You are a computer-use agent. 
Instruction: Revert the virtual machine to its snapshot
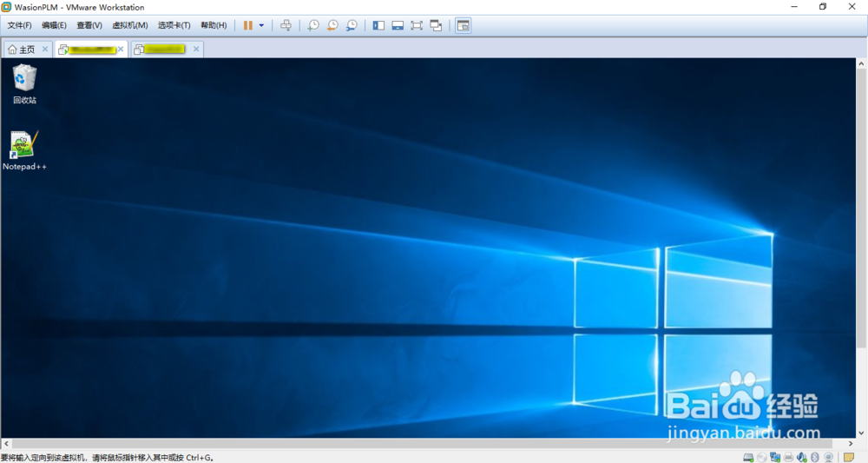(332, 25)
